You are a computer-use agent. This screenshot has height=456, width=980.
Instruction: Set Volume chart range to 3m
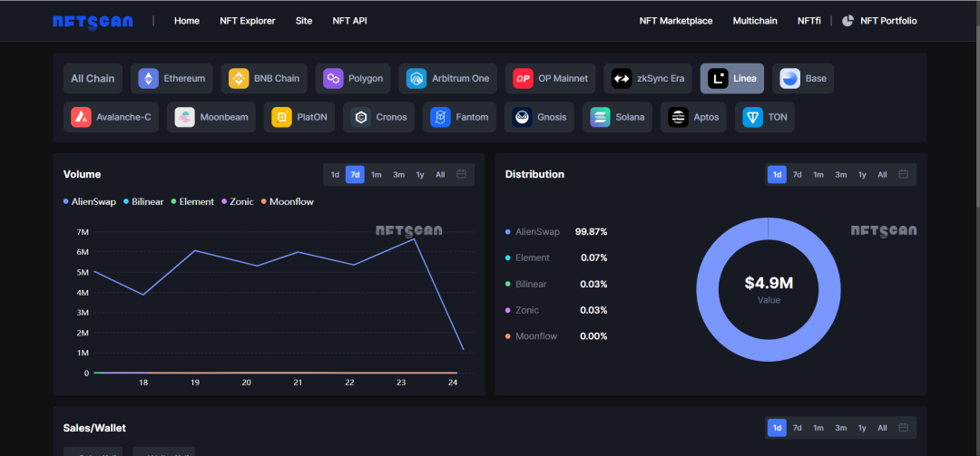coord(398,174)
